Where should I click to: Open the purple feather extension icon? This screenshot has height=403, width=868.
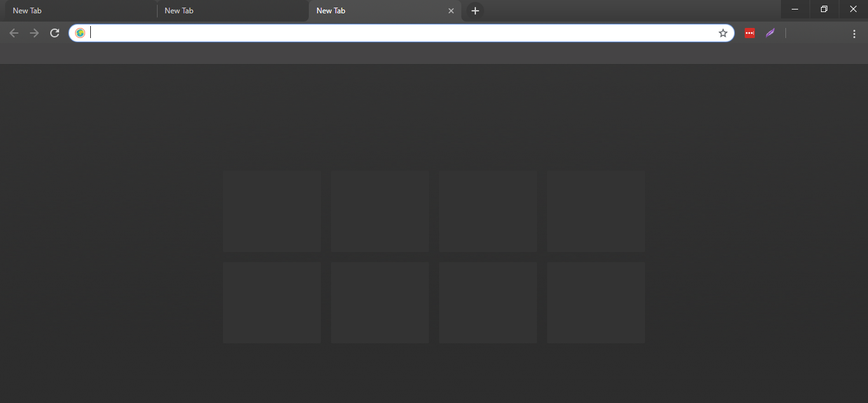tap(770, 33)
